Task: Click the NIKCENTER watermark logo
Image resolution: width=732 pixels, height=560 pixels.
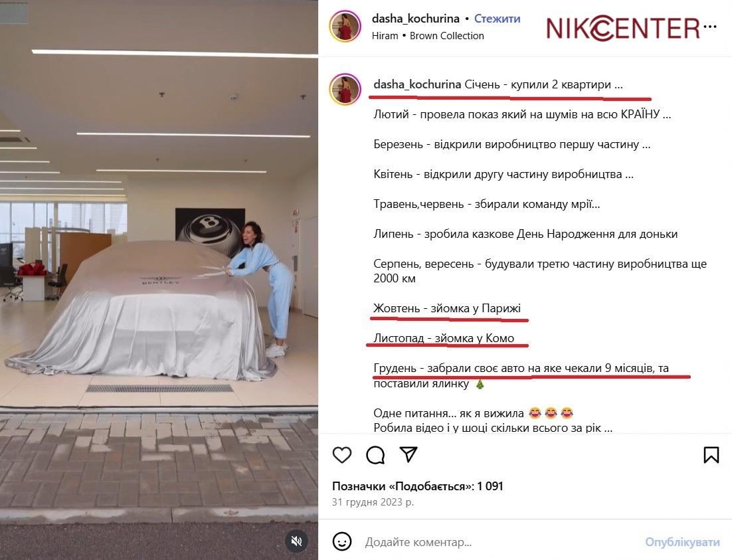Action: tap(622, 28)
